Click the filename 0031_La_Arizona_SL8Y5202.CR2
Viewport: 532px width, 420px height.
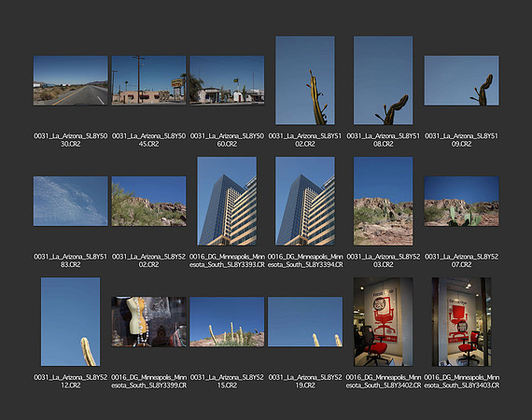pyautogui.click(x=148, y=260)
